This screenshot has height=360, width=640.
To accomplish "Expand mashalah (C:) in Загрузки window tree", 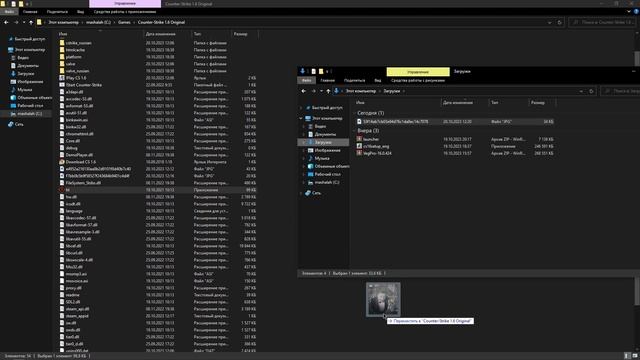I will pyautogui.click(x=304, y=182).
